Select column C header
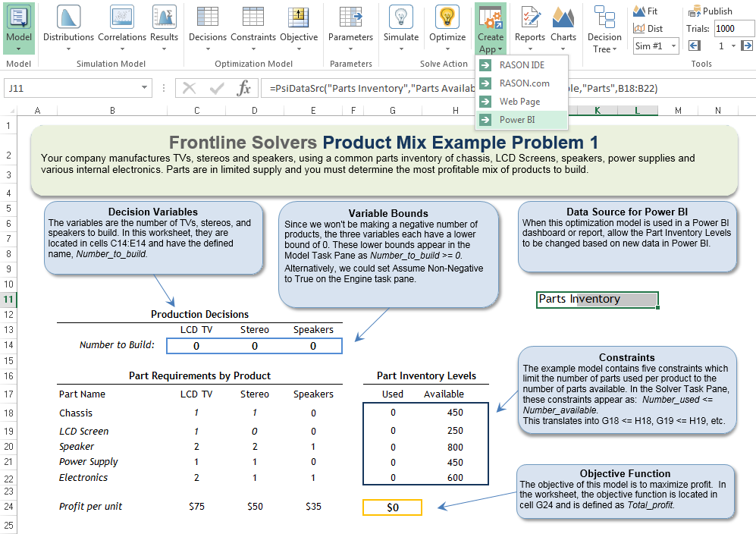This screenshot has height=534, width=756. click(196, 111)
